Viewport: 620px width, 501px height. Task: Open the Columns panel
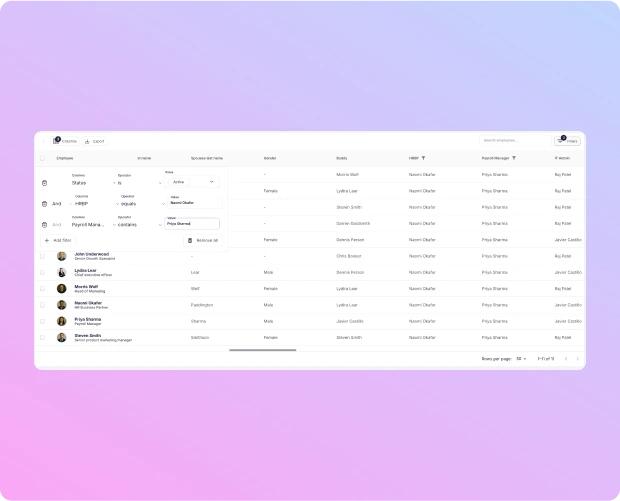click(65, 141)
